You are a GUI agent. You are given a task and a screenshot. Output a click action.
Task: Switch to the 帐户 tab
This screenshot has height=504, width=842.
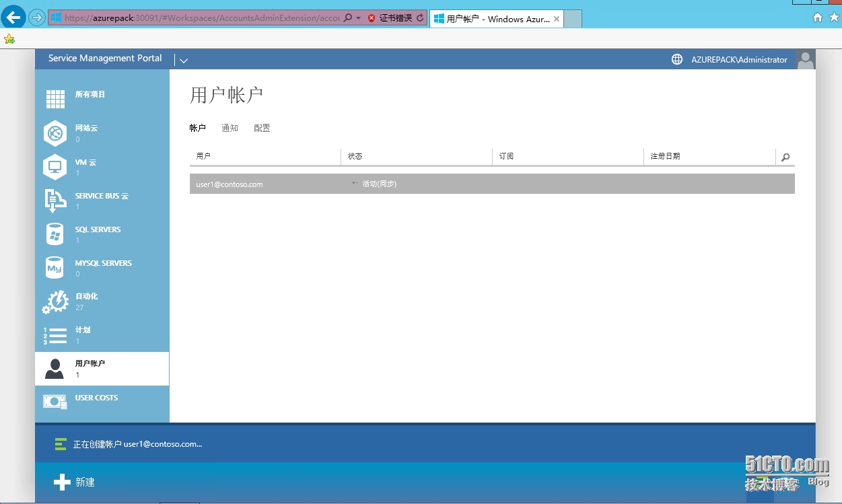[x=197, y=128]
